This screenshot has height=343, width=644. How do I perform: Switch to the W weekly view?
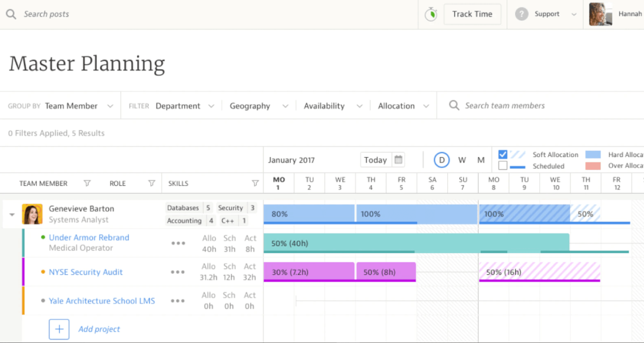tap(462, 160)
